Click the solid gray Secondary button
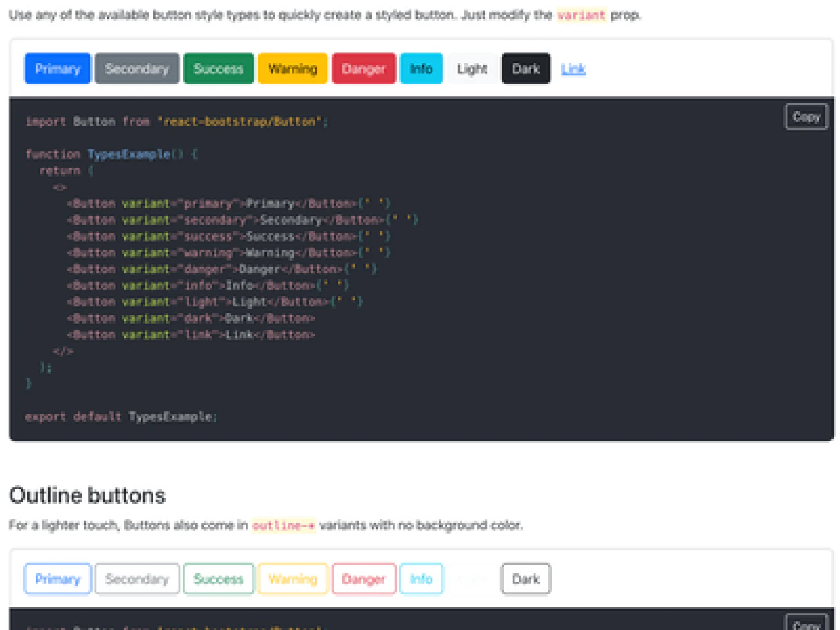 (136, 69)
